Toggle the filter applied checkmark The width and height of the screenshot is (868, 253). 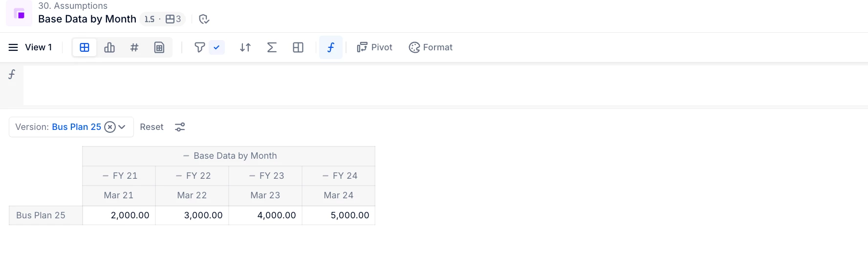point(217,47)
